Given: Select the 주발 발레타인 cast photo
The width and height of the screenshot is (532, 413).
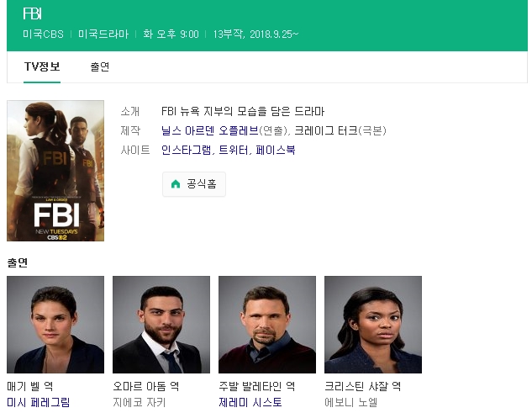Looking at the screenshot, I should (267, 325).
